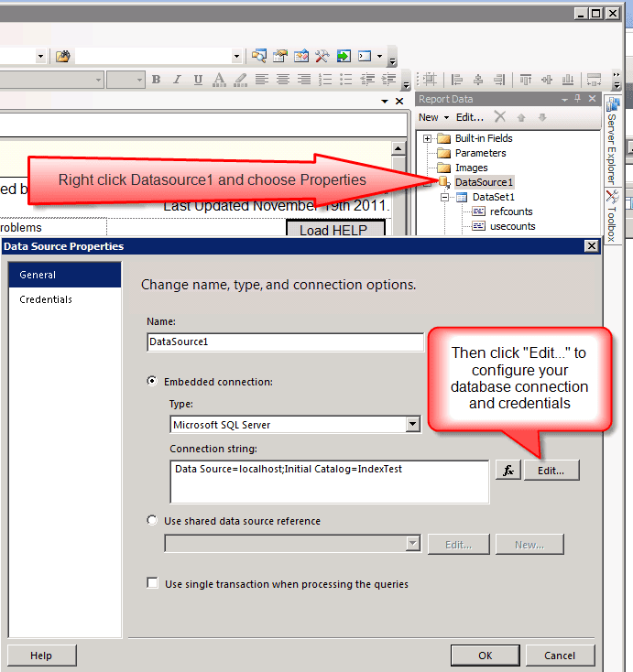This screenshot has width=633, height=672.
Task: Select the DataSource1 tree item
Action: pyautogui.click(x=484, y=182)
